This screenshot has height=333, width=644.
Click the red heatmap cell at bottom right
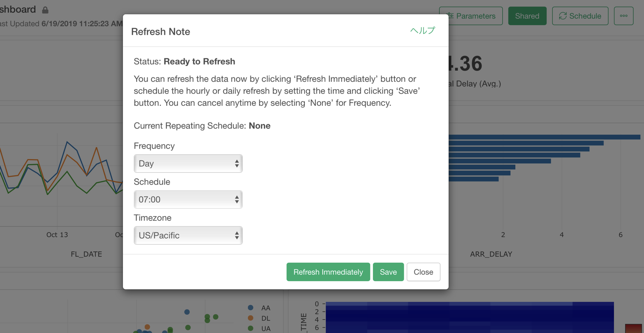click(633, 329)
